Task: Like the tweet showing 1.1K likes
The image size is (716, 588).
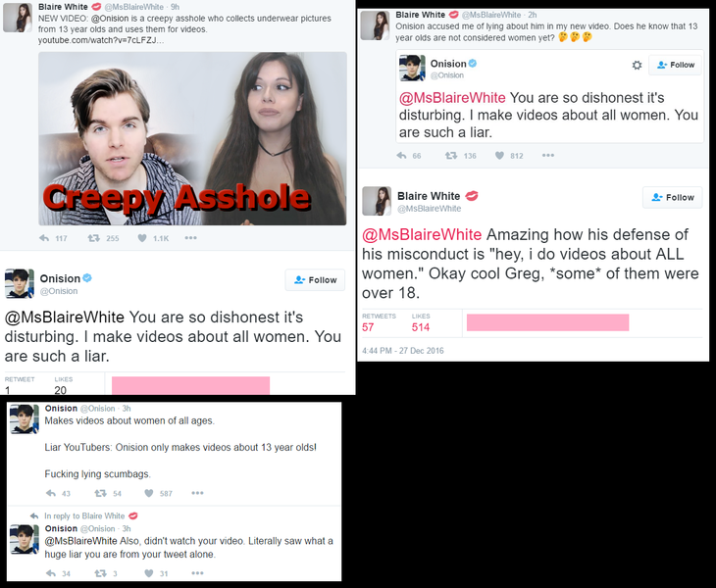Action: (x=142, y=238)
